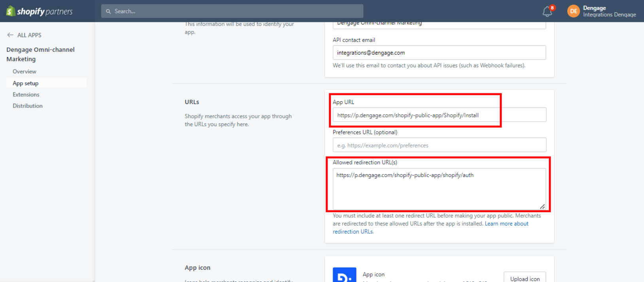Click the App URL input field
The width and height of the screenshot is (644, 282).
point(439,115)
